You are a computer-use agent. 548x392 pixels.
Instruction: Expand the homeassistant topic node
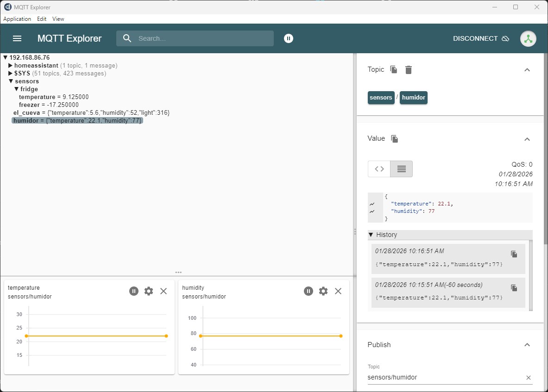tap(11, 66)
